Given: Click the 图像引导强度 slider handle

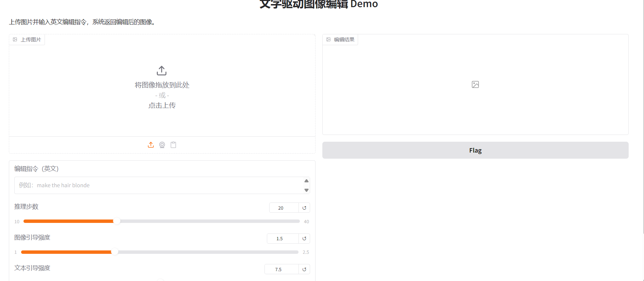Looking at the screenshot, I should (115, 252).
